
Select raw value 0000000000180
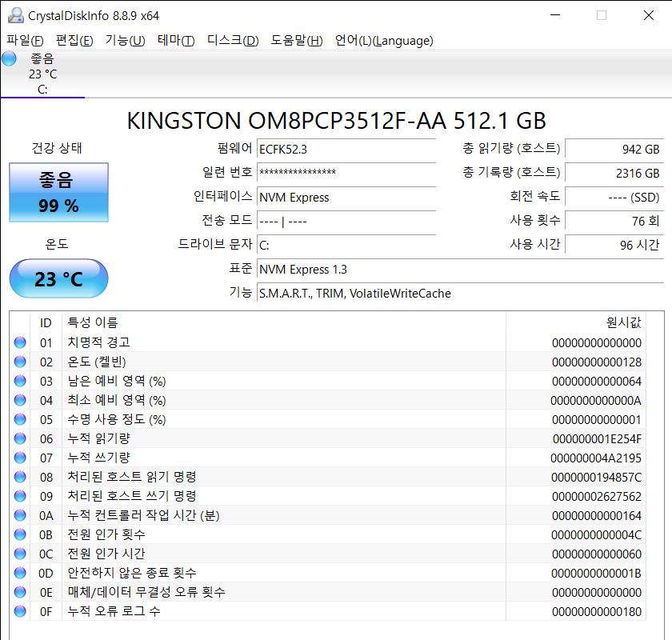597,612
